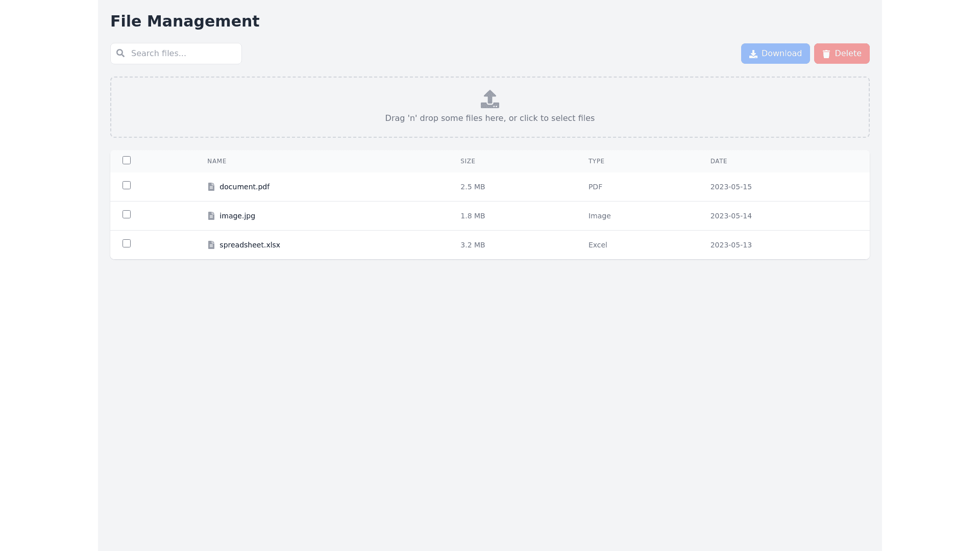
Task: Click the drag and drop upload area
Action: pos(489,118)
